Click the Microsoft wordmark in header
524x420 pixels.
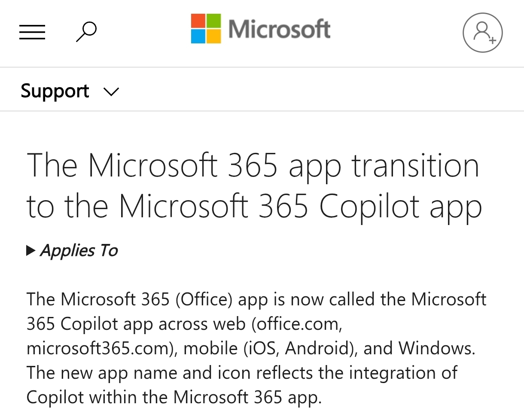pos(279,29)
